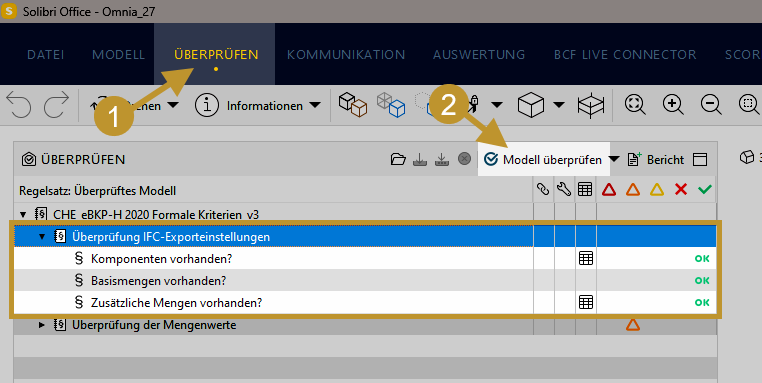Click the zoom out magnifier
This screenshot has height=383, width=762.
point(711,105)
